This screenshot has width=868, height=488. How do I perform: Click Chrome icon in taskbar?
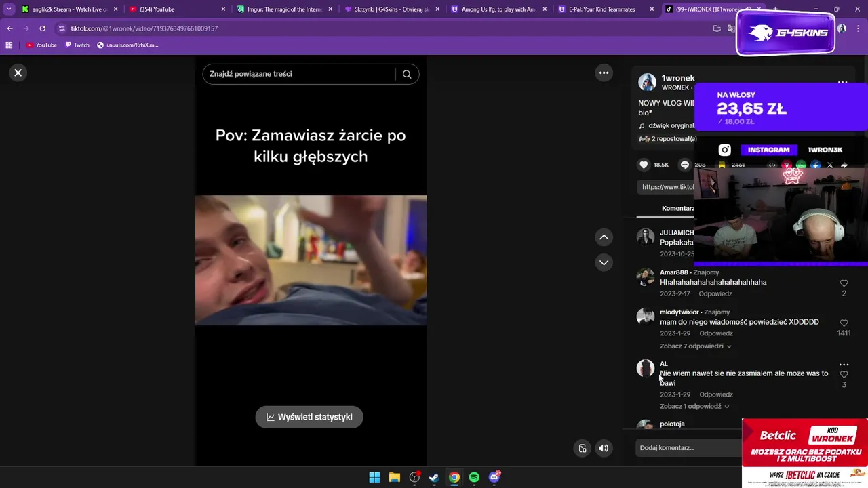point(454,477)
